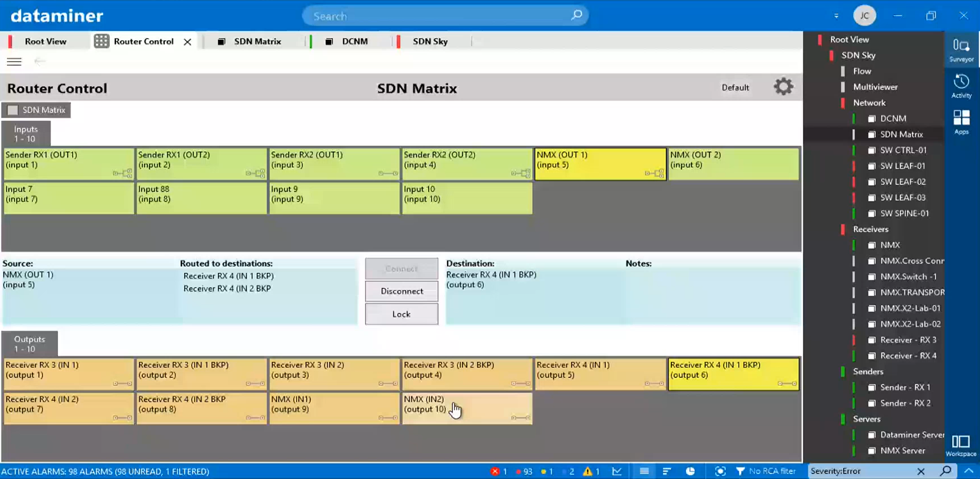Click connection icon on Receiver RX 4 (IN 1 BKP)

click(x=787, y=383)
